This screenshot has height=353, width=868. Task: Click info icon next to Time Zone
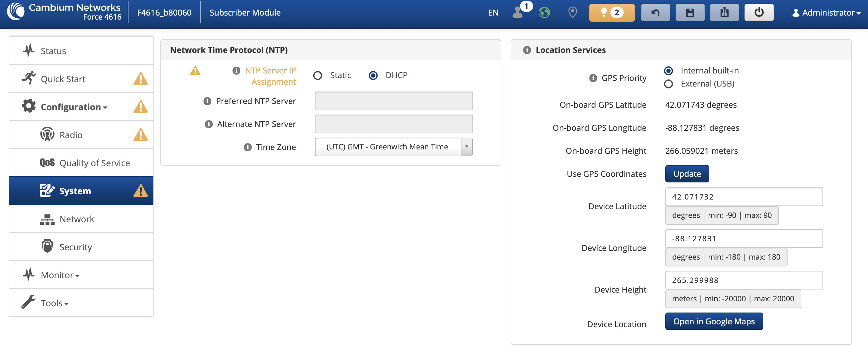[x=248, y=147]
